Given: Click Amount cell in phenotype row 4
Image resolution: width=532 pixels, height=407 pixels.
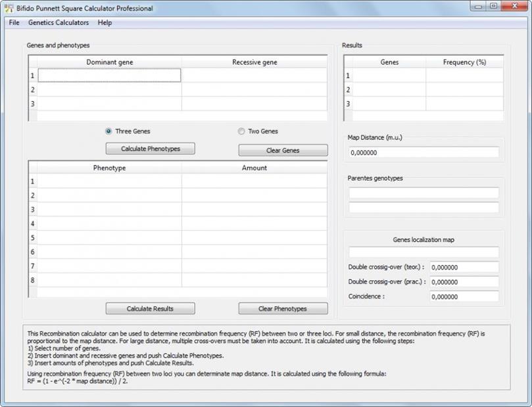Looking at the screenshot, I should tap(254, 224).
